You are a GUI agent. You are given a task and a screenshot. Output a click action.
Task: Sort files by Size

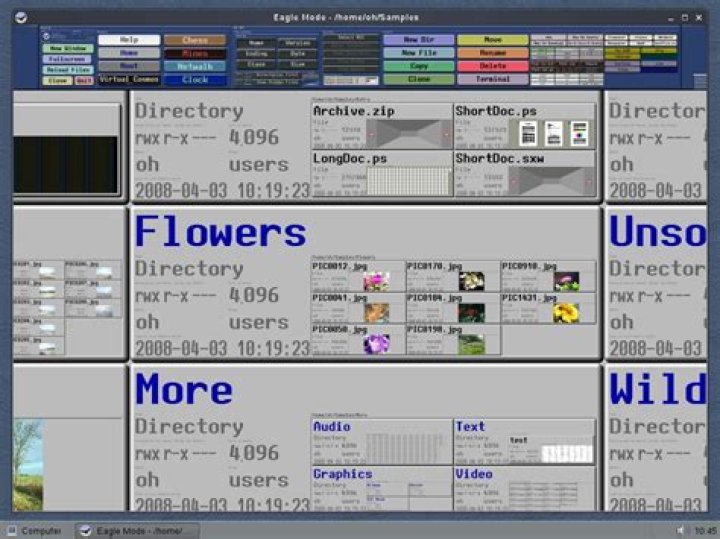298,65
